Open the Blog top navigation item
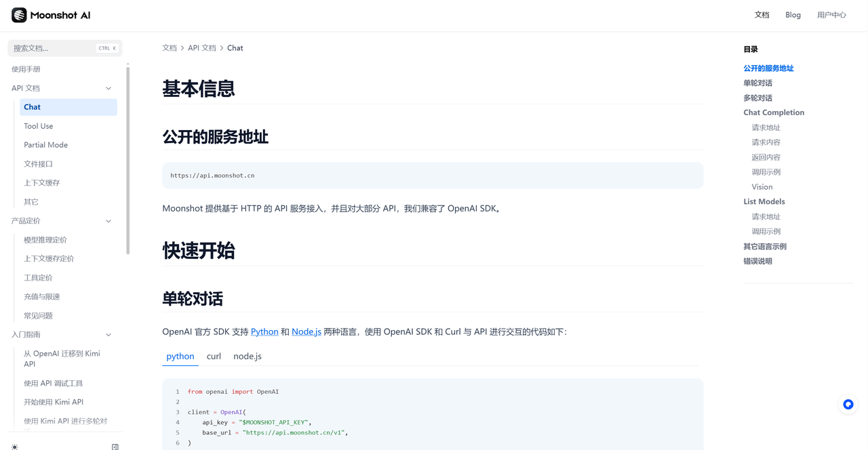Viewport: 868px width, 450px height. coord(793,15)
